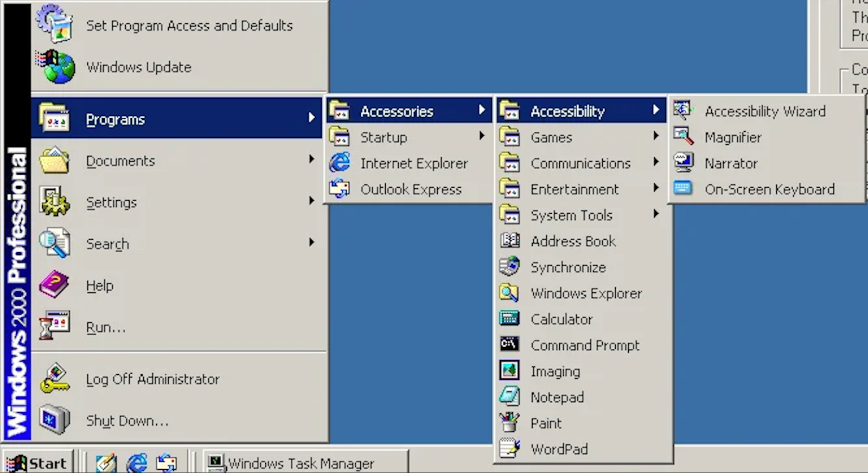
Task: Click the Programs folder icon
Action: click(x=54, y=118)
